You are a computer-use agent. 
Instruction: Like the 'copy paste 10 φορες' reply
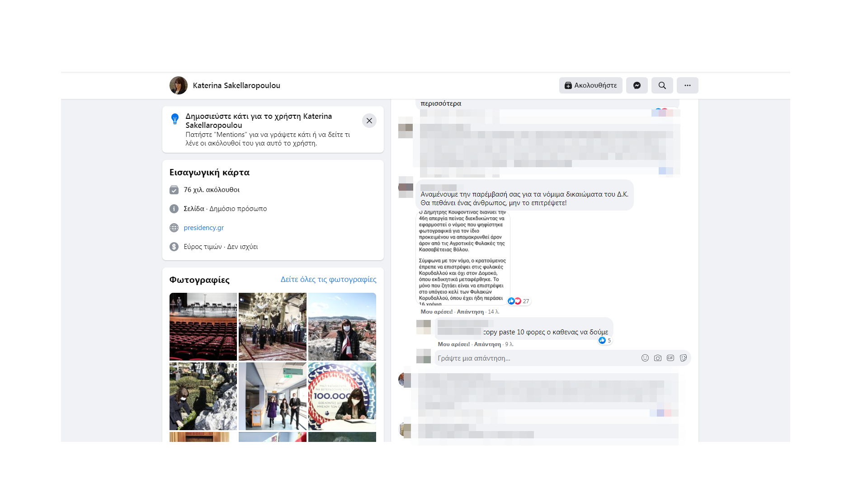pos(453,344)
